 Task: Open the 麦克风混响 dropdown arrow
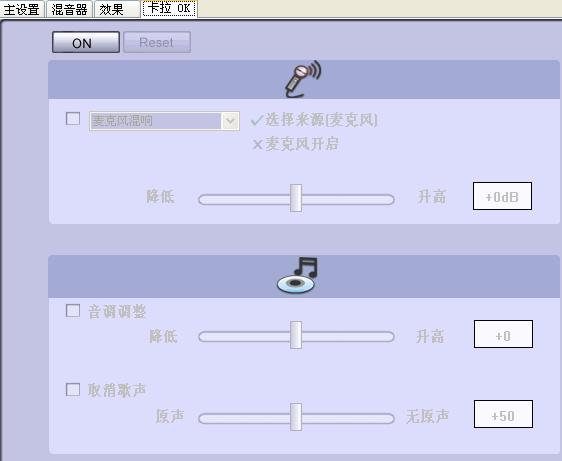(230, 121)
